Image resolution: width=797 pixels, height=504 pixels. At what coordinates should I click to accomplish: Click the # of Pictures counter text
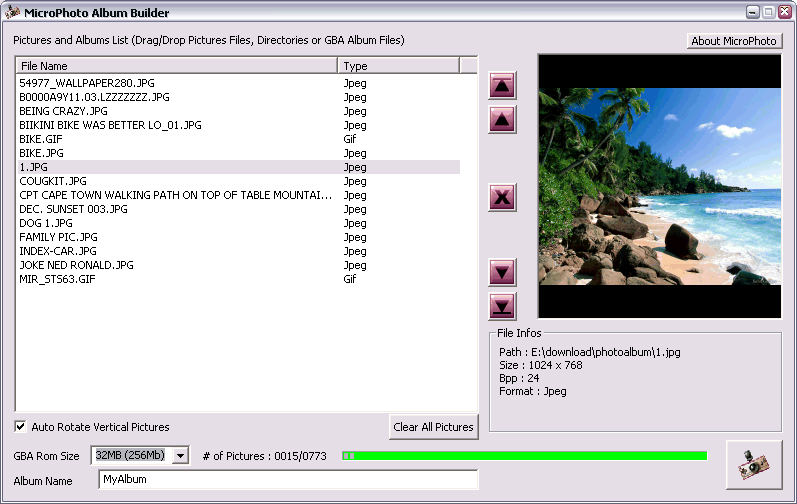click(x=264, y=456)
